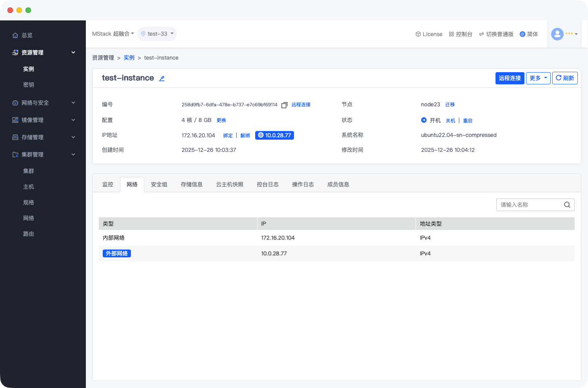The height and width of the screenshot is (388, 588).
Task: Open License from the top bar
Action: [429, 34]
